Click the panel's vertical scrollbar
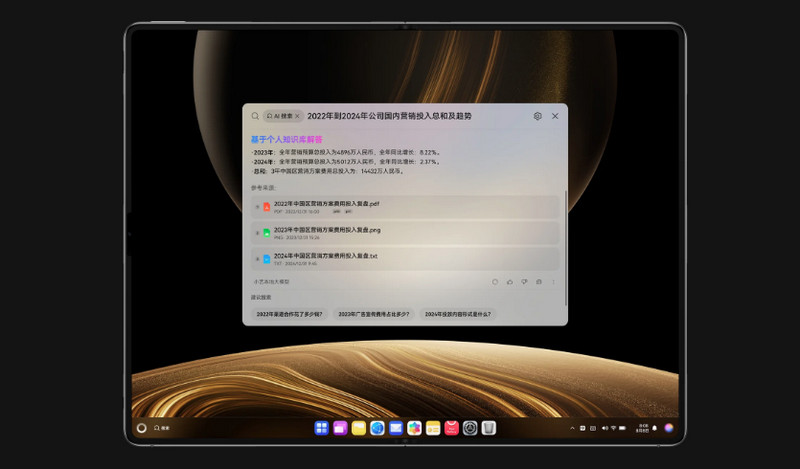 click(566, 249)
